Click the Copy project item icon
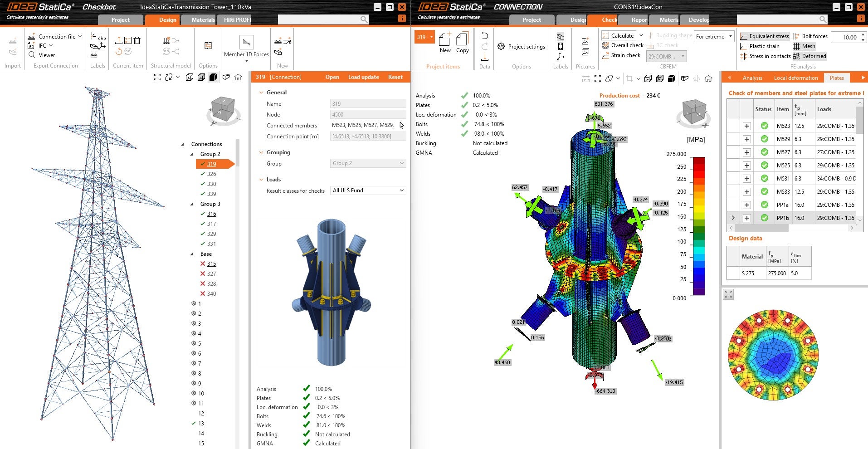The height and width of the screenshot is (449, 868). coord(462,40)
